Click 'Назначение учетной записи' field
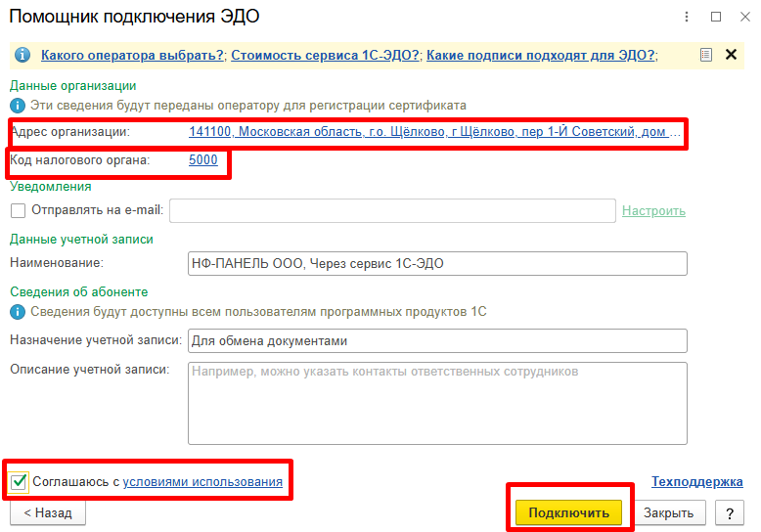The width and height of the screenshot is (761, 532). point(437,340)
